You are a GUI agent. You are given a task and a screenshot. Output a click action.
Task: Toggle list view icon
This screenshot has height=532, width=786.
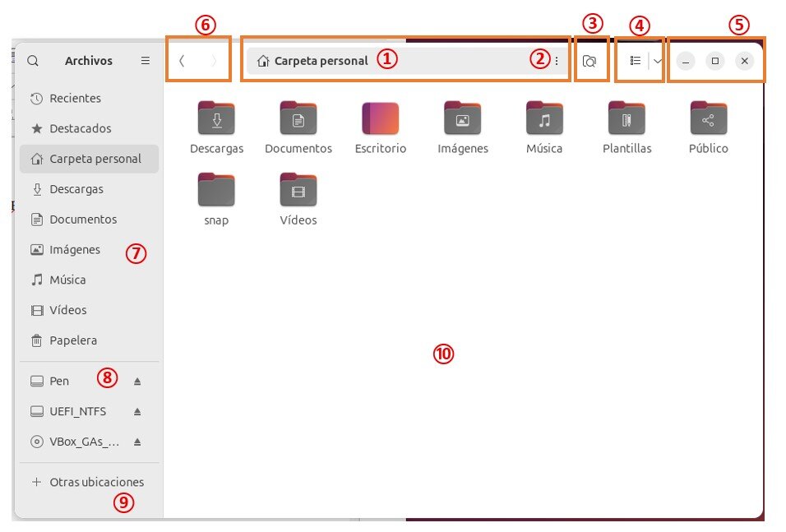click(x=635, y=61)
